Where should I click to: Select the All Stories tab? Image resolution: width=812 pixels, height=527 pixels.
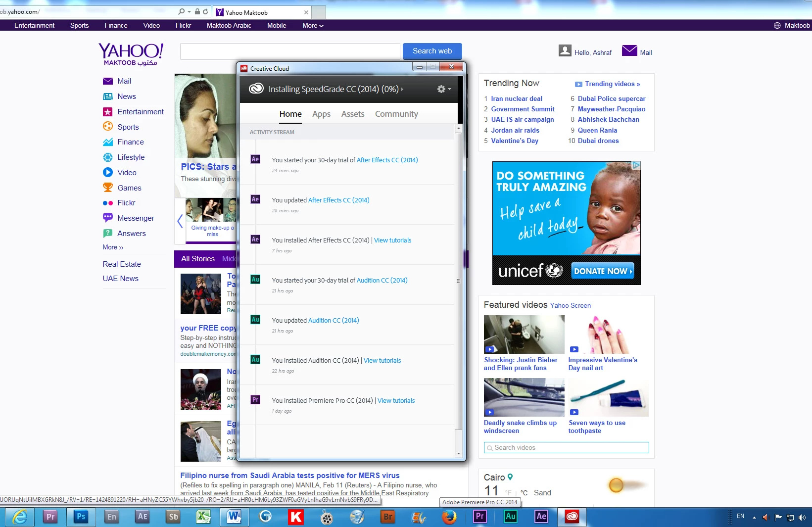click(x=198, y=259)
